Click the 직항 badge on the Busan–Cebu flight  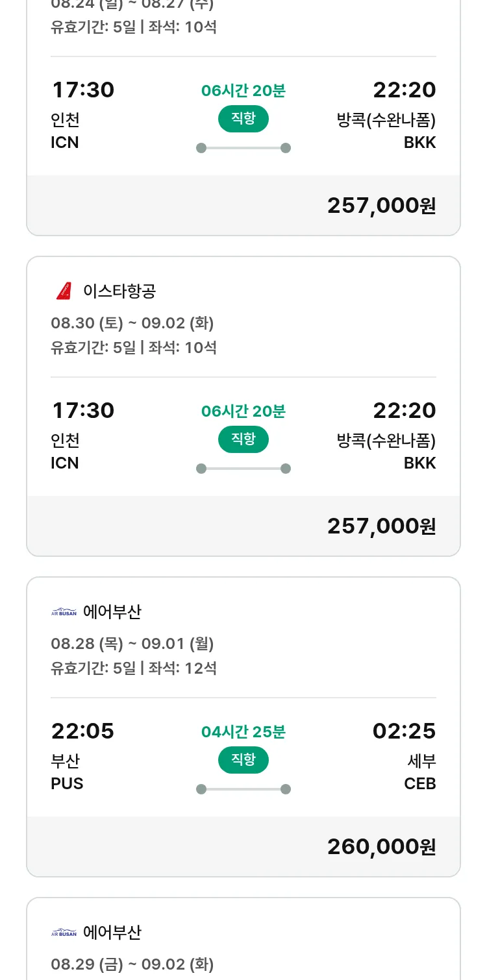(243, 760)
